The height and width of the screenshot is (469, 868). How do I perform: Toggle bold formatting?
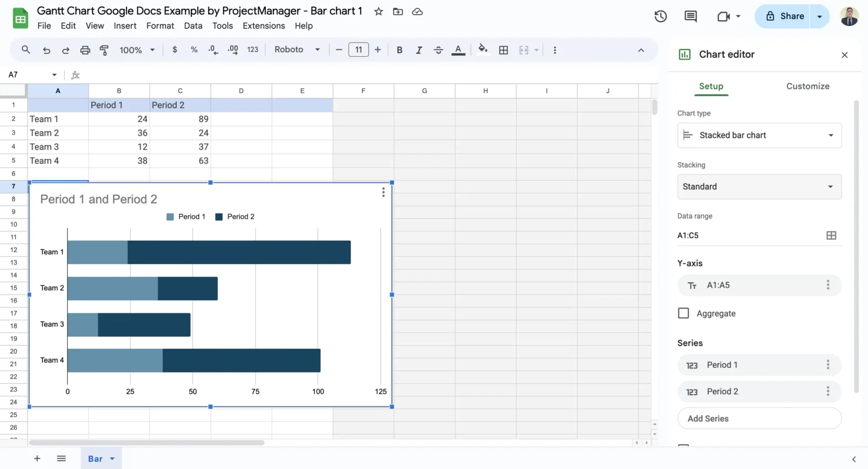tap(399, 50)
